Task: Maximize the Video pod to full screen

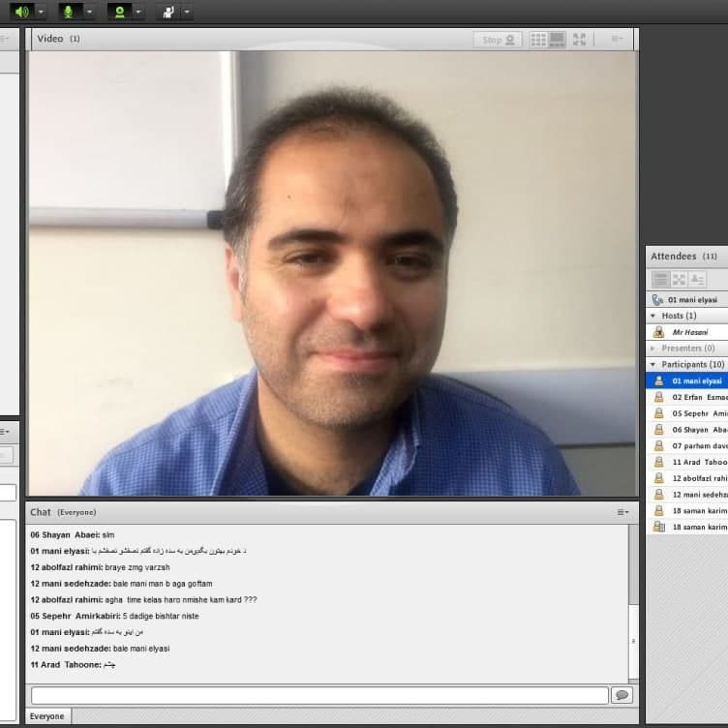Action: 580,40
